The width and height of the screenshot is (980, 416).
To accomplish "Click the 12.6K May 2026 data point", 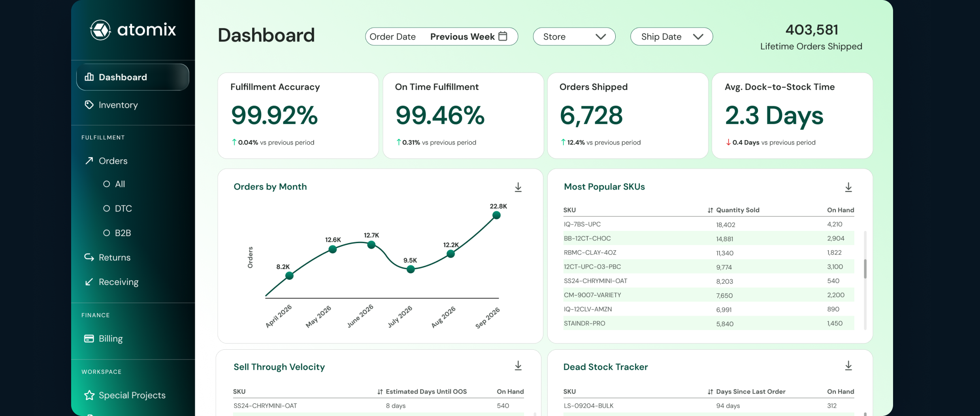I will tap(332, 249).
